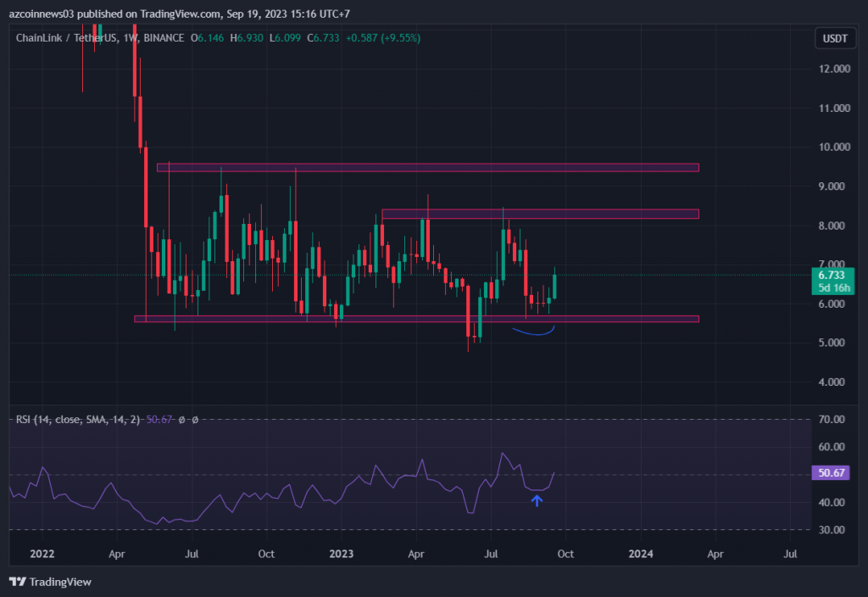Click the 9.000 price axis label
The image size is (868, 597).
coord(834,186)
